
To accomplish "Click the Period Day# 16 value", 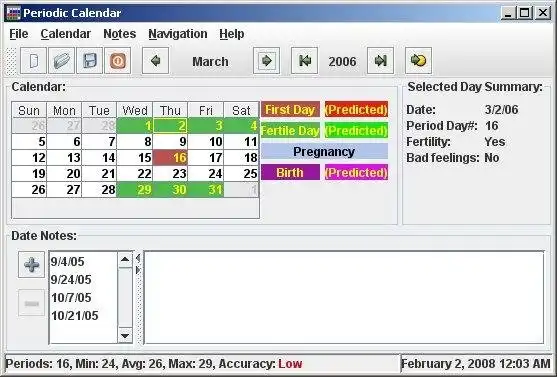I will pyautogui.click(x=492, y=126).
